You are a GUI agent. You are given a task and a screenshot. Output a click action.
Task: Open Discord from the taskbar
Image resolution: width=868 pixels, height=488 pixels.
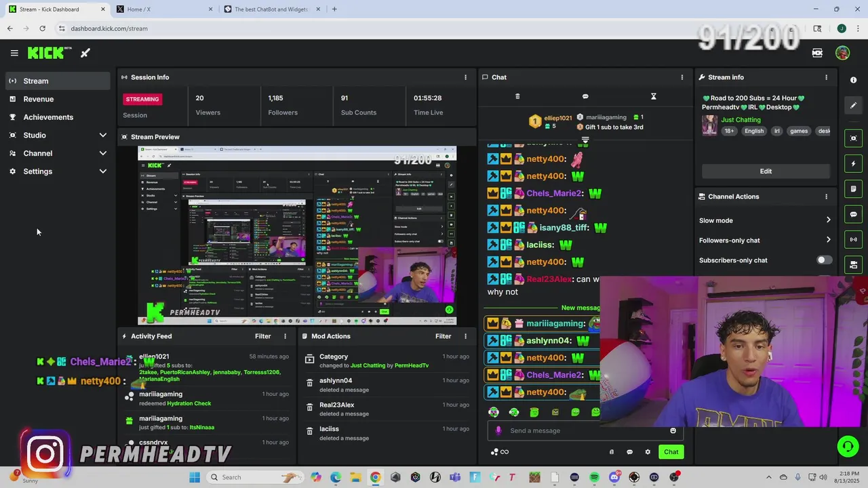(614, 477)
